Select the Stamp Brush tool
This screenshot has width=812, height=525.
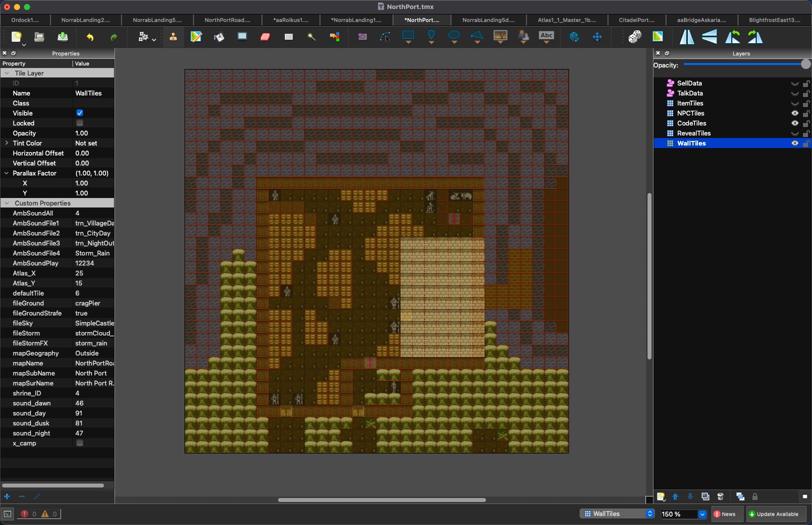tap(173, 36)
